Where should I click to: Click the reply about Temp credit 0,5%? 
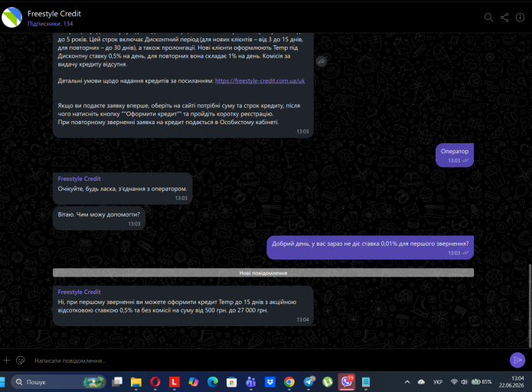point(183,305)
